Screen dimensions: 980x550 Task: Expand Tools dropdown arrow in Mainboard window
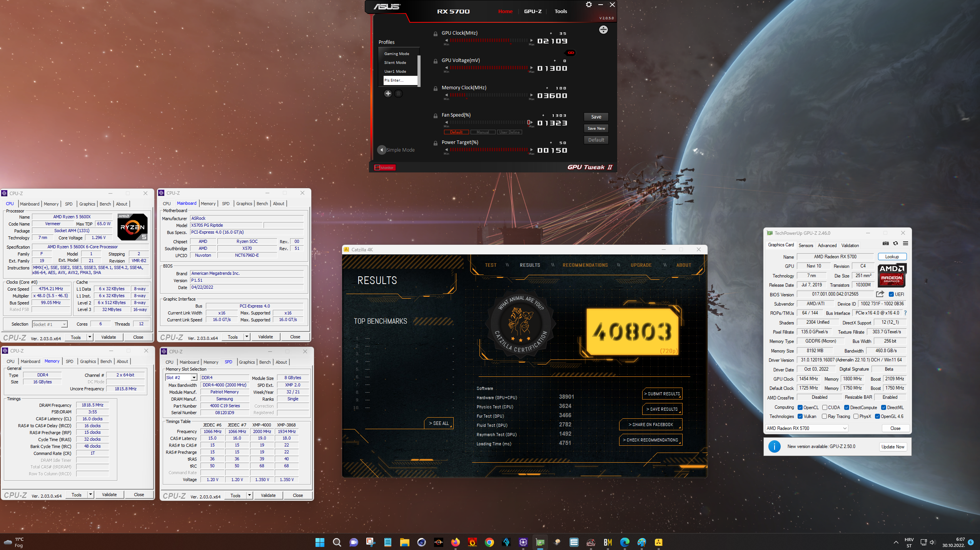coord(247,337)
